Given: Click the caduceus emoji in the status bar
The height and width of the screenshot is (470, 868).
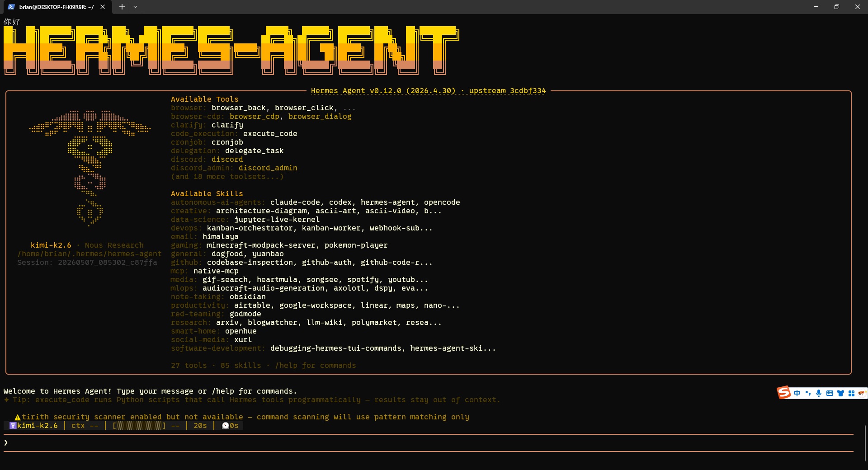Looking at the screenshot, I should (x=13, y=426).
